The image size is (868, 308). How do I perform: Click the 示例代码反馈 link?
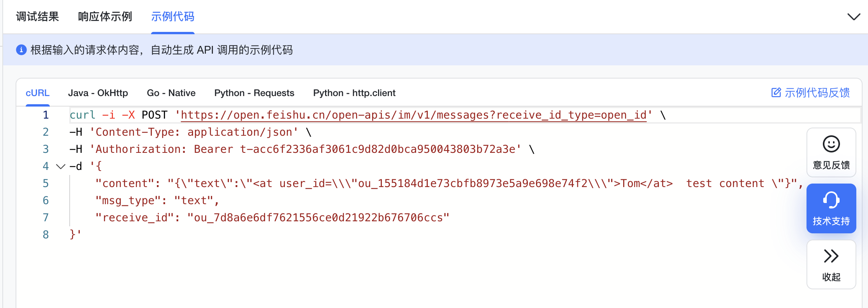[x=817, y=93]
